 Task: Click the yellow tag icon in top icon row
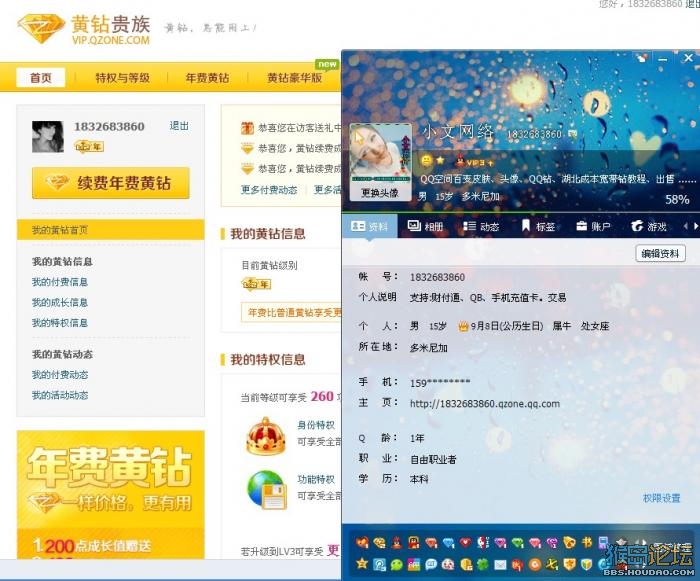(570, 542)
